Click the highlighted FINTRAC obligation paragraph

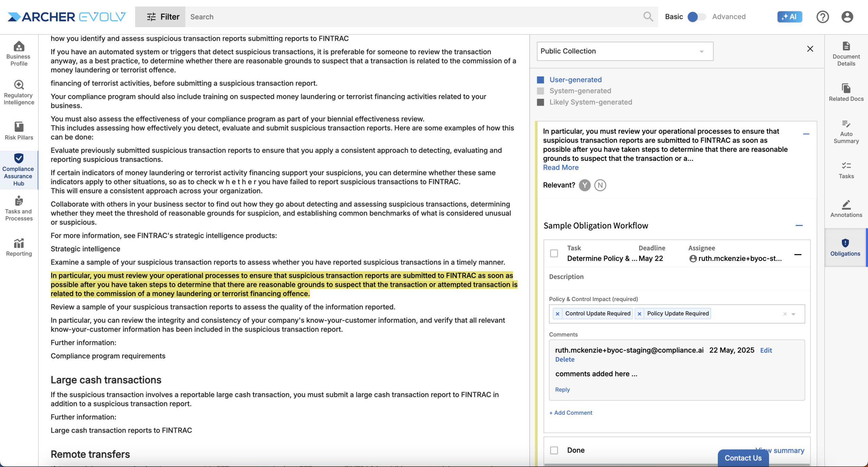coord(284,285)
